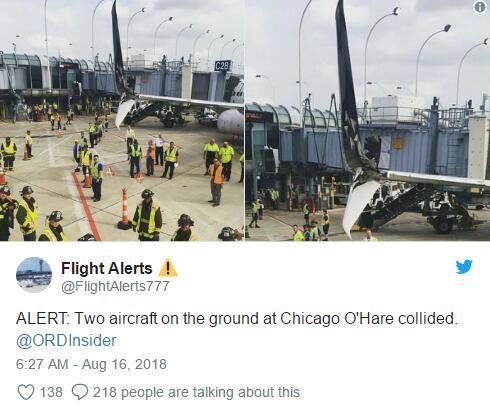Open the left photo of crash scene
This screenshot has width=490, height=409.
click(122, 120)
